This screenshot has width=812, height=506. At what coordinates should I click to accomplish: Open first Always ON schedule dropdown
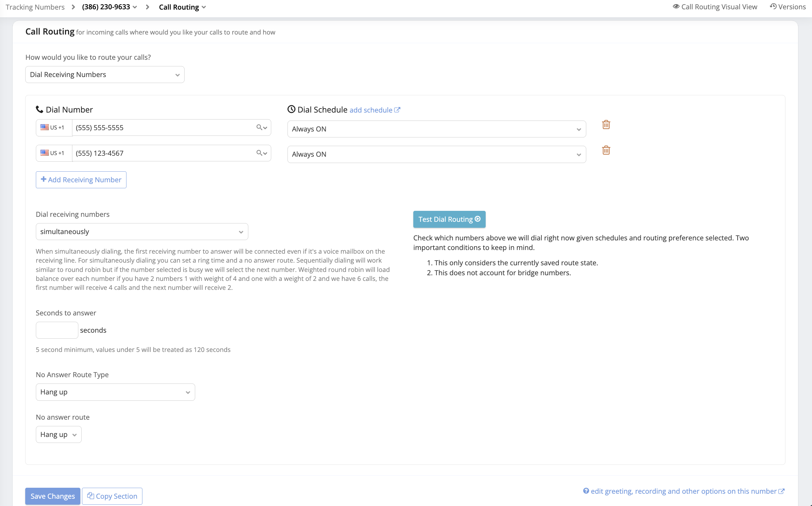pos(437,129)
